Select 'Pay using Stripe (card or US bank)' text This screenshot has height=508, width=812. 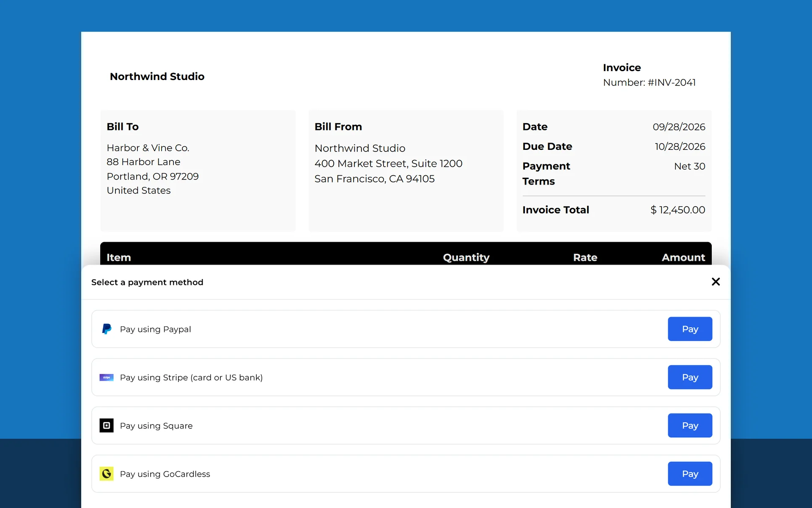tap(191, 378)
